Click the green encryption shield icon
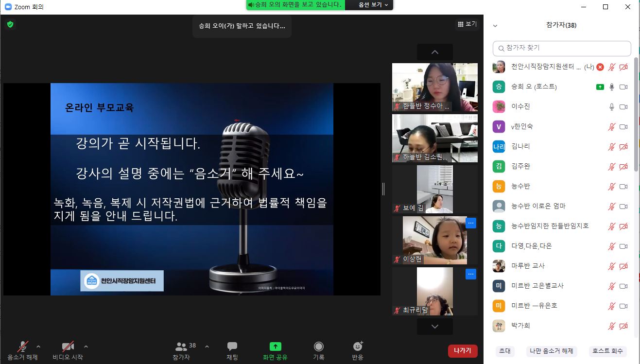 (10, 24)
